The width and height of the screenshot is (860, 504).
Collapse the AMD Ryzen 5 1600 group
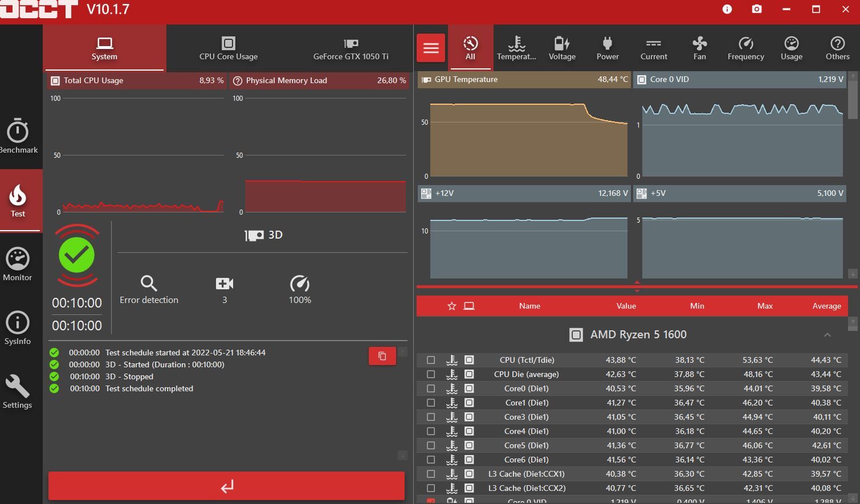click(828, 335)
